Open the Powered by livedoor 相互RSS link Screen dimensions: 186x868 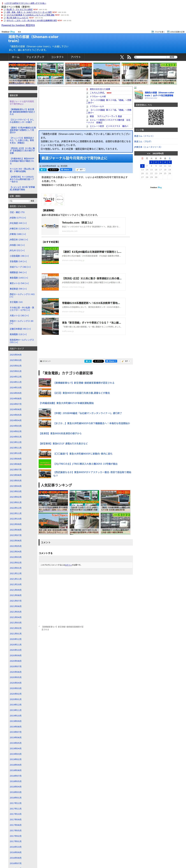coord(18,25)
